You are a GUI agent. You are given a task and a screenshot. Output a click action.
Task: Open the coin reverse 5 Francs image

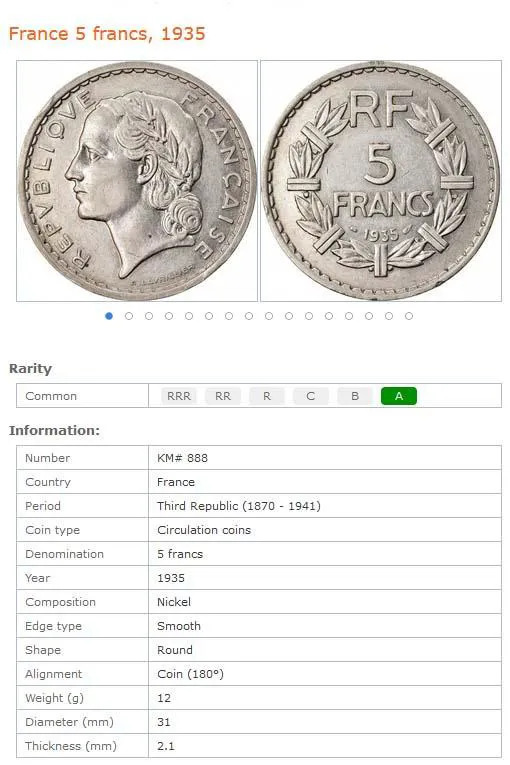[381, 181]
